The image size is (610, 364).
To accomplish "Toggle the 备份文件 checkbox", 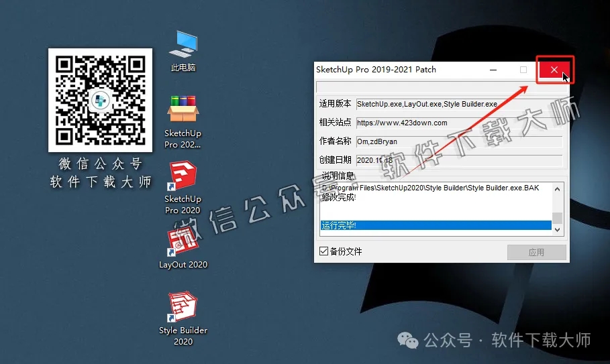I will (323, 251).
